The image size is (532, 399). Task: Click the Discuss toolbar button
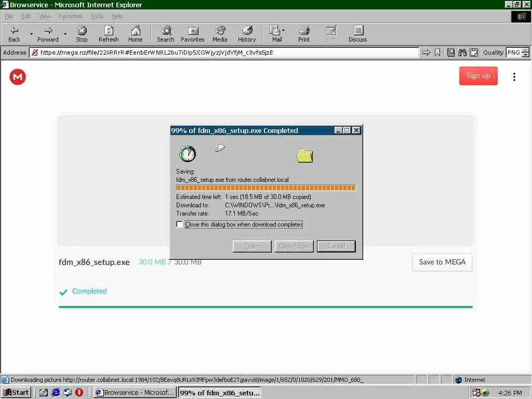coord(357,34)
